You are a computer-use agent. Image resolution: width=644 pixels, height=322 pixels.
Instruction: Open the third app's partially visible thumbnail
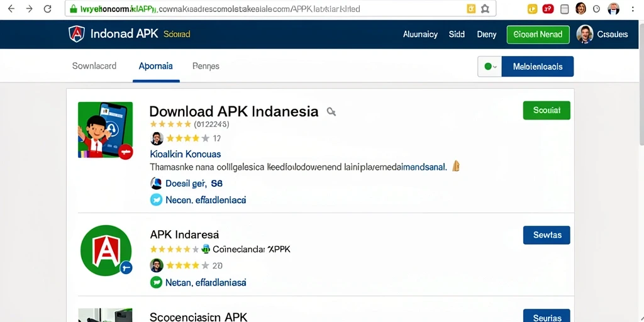point(105,315)
